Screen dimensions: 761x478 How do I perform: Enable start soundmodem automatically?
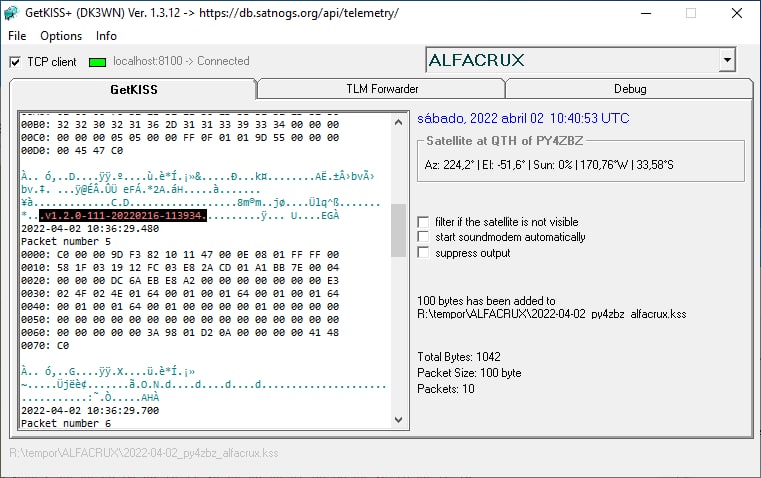click(x=423, y=237)
